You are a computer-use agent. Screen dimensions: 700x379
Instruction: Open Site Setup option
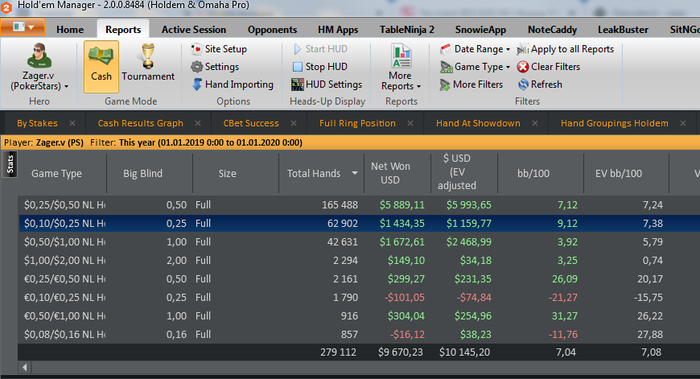(219, 49)
